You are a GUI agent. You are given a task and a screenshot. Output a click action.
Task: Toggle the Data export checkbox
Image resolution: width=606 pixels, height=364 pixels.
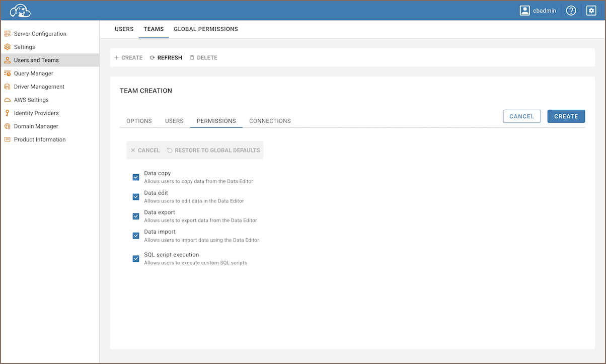pyautogui.click(x=136, y=216)
